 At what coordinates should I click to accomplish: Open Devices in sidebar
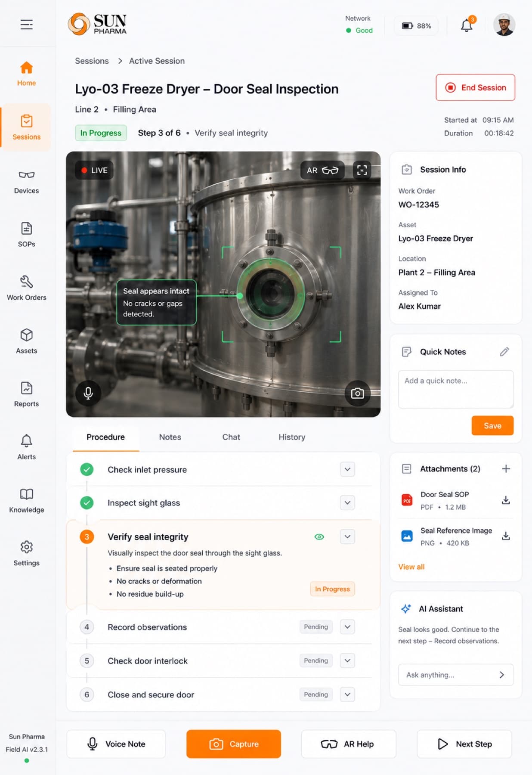(x=26, y=182)
